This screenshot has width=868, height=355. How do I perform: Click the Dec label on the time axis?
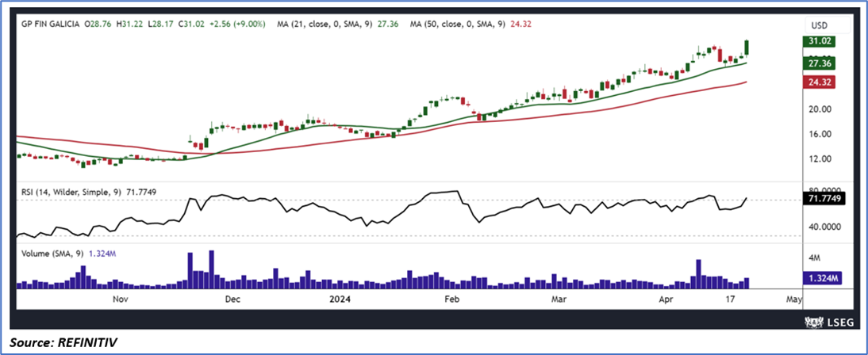[x=232, y=300]
